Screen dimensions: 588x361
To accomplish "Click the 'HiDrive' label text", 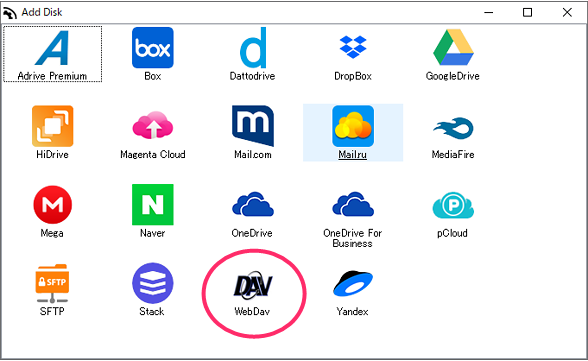I will pyautogui.click(x=52, y=154).
